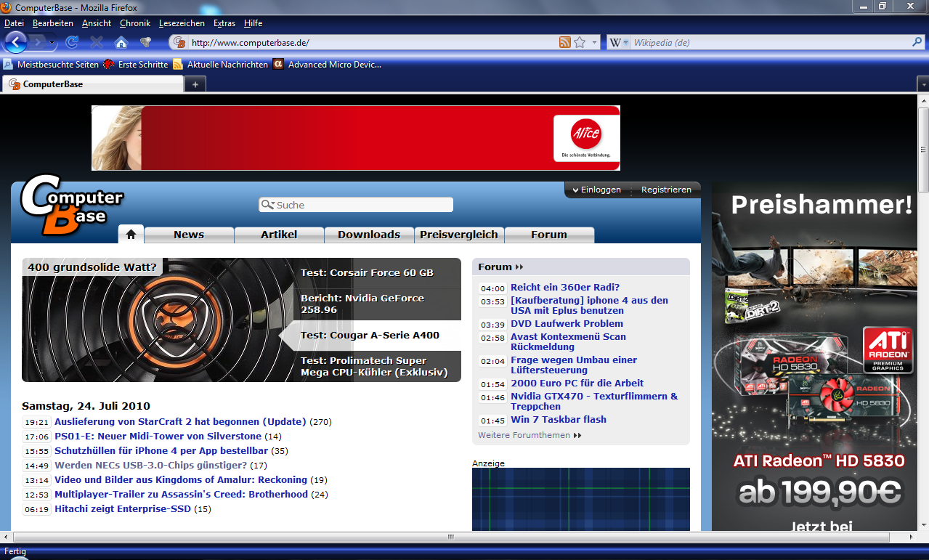Select the ComputerBase browser tab
The image size is (929, 560).
[x=93, y=84]
